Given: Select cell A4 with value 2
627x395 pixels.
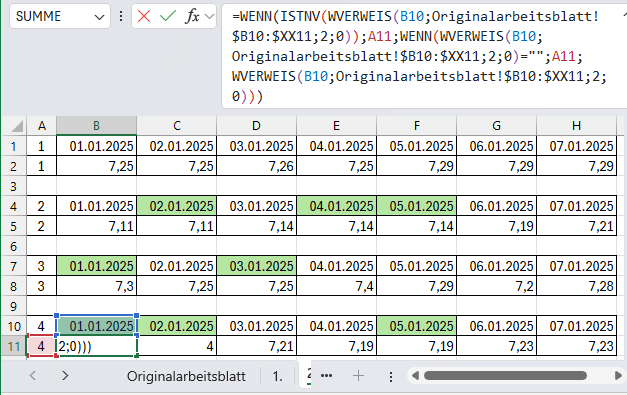Looking at the screenshot, I should [x=42, y=206].
